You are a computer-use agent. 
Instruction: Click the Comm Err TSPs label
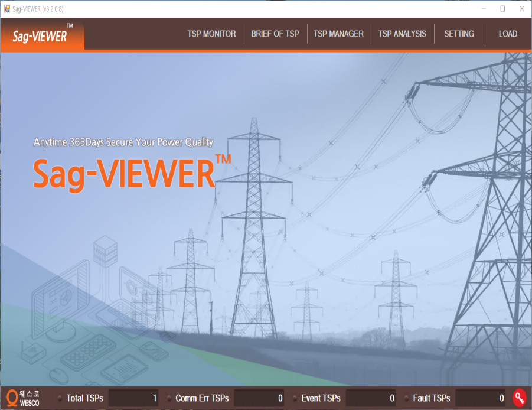[202, 398]
